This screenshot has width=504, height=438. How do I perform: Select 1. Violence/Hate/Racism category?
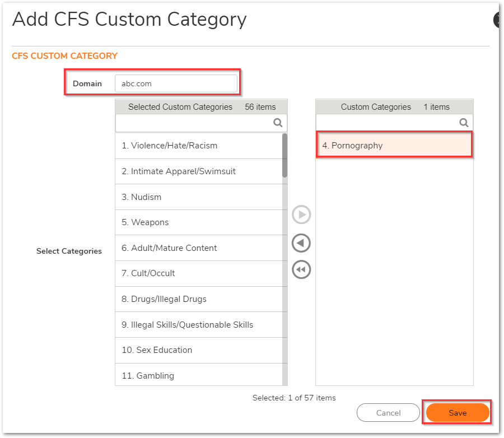pos(199,146)
